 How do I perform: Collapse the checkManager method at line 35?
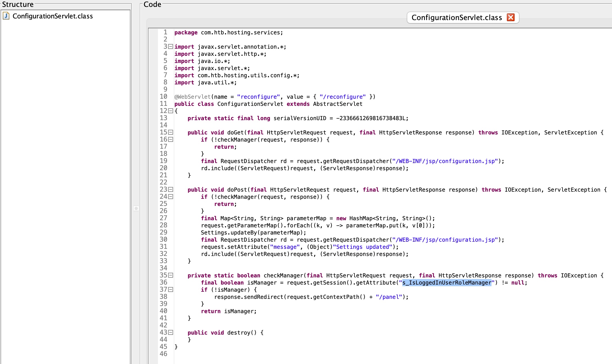click(171, 275)
